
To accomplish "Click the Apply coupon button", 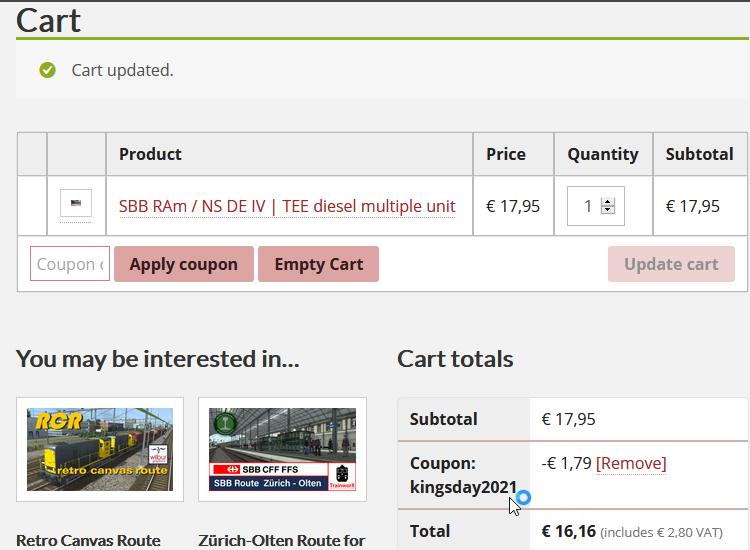I will click(x=184, y=264).
